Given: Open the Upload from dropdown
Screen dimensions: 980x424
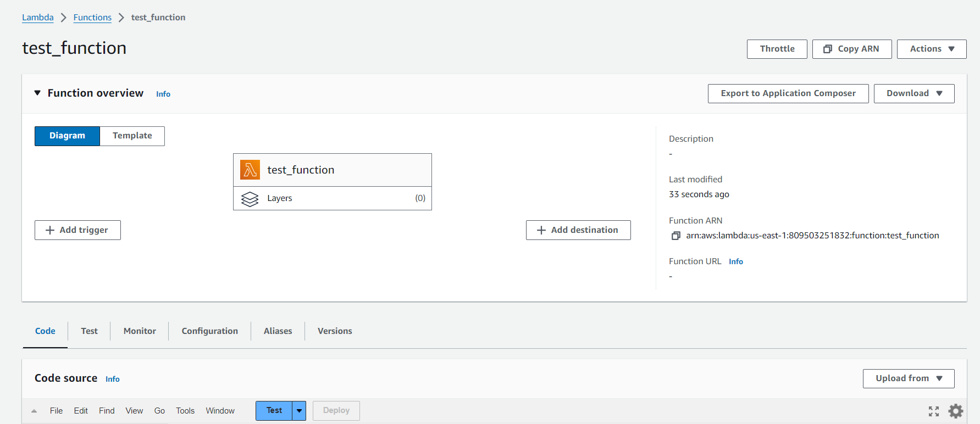Looking at the screenshot, I should coord(908,378).
